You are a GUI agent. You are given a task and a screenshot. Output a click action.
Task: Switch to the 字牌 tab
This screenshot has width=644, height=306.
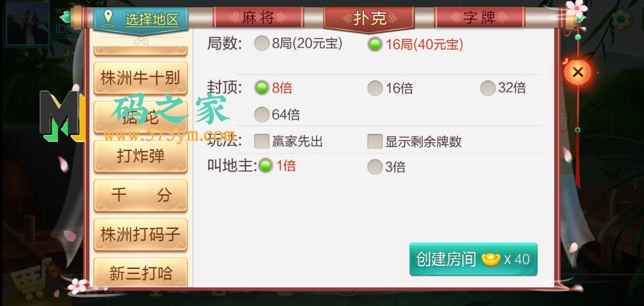(479, 18)
